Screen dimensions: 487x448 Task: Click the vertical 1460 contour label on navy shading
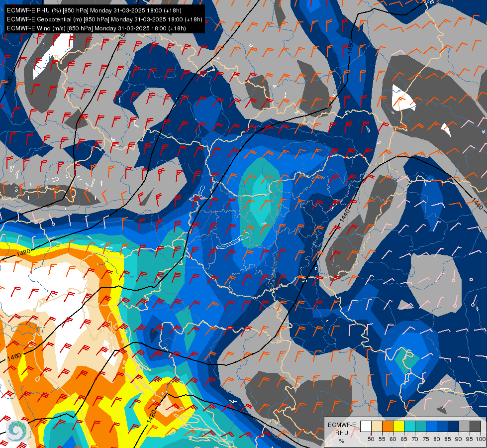[x=351, y=47]
